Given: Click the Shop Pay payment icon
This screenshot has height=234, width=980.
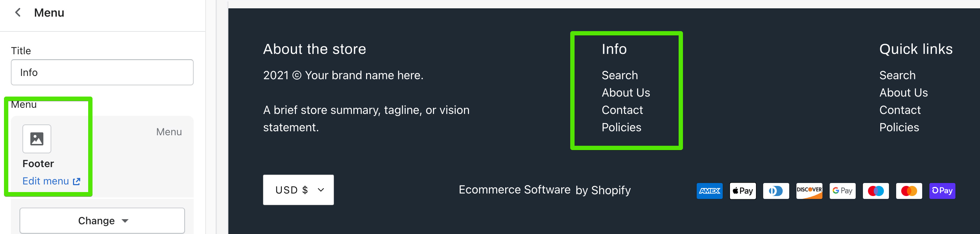Looking at the screenshot, I should (942, 191).
